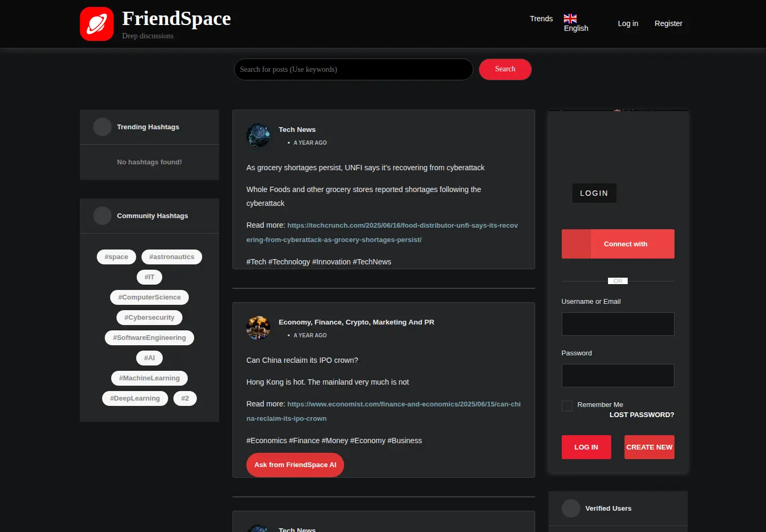
Task: Open Register from the top navigation
Action: [668, 23]
